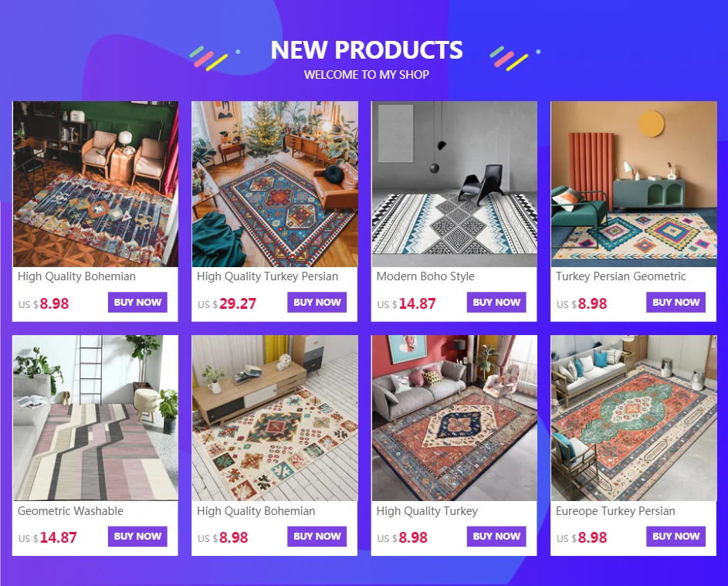The width and height of the screenshot is (728, 586).
Task: Open the gray boho rug with black chair image
Action: 454,184
